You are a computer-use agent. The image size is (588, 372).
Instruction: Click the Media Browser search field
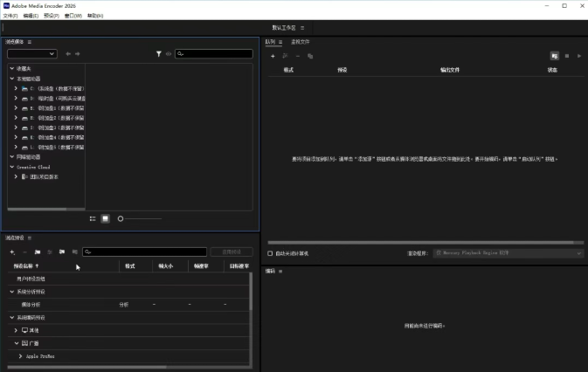pyautogui.click(x=214, y=54)
